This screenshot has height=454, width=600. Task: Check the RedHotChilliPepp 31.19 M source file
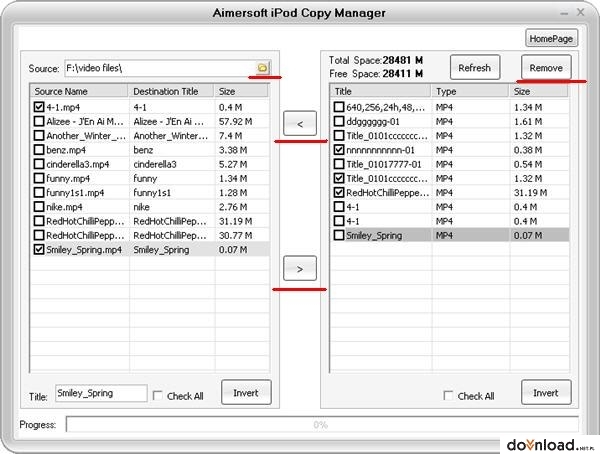coord(39,221)
